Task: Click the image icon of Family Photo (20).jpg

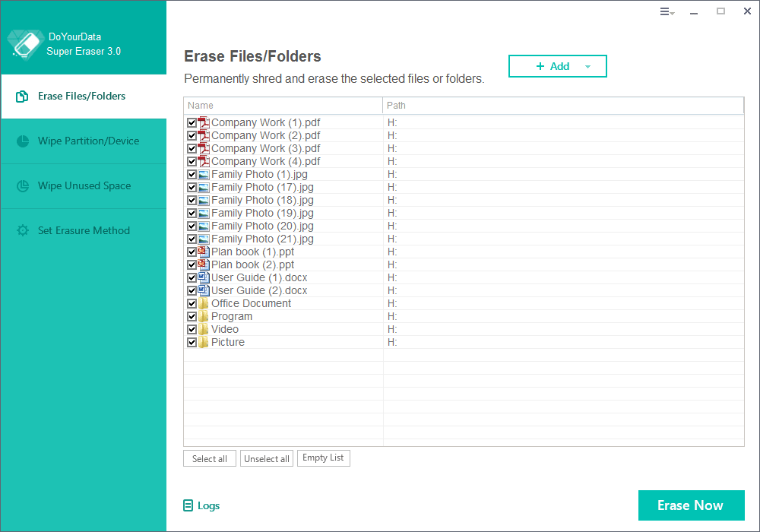Action: (x=204, y=226)
